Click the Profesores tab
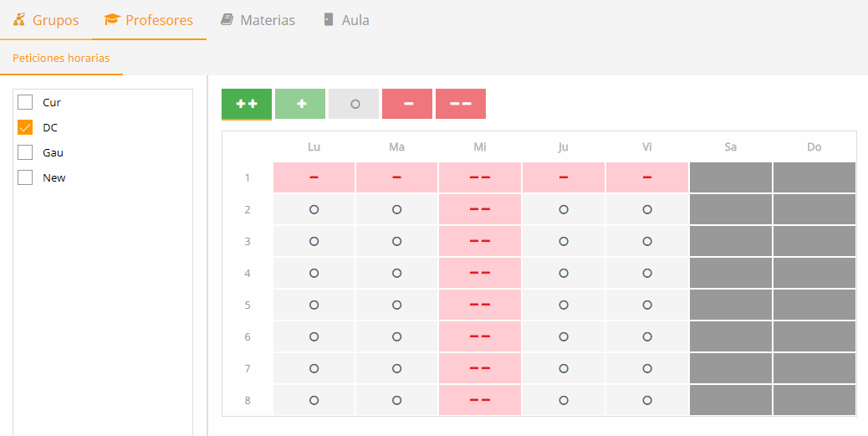The image size is (868, 436). click(x=149, y=20)
